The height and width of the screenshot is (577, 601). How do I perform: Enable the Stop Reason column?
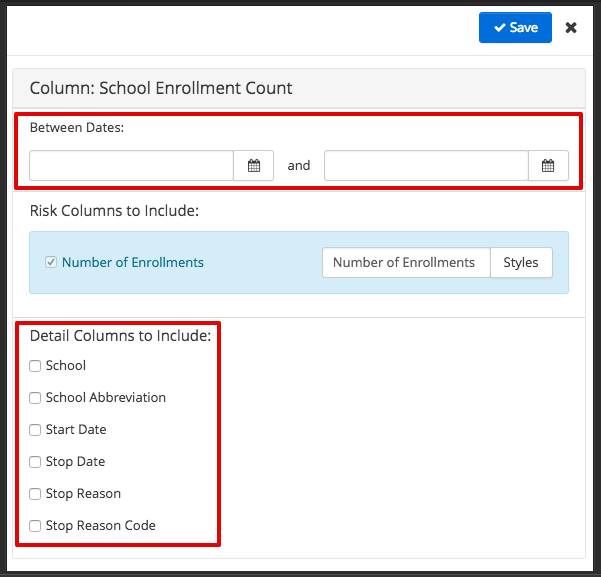click(36, 494)
